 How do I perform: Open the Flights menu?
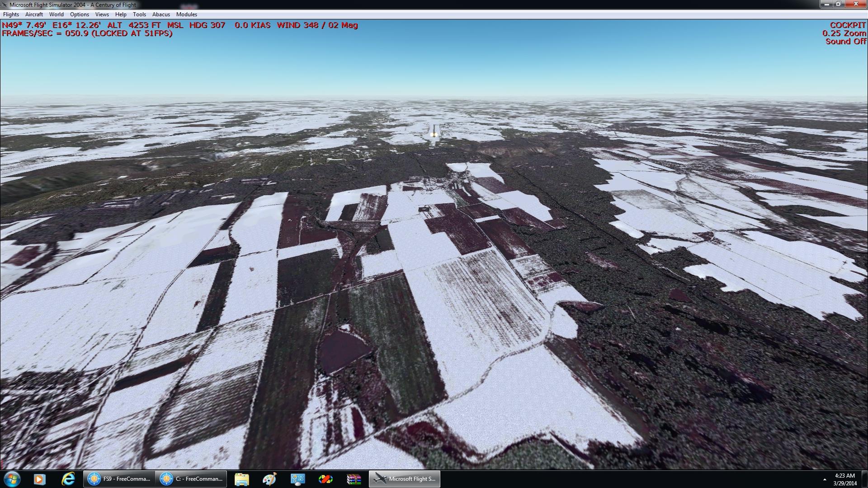click(11, 14)
